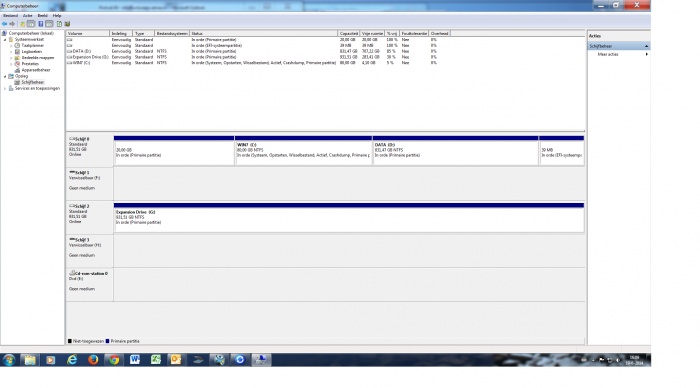Collapse the Opslag tree node
Image resolution: width=700 pixels, height=388 pixels.
coord(5,76)
